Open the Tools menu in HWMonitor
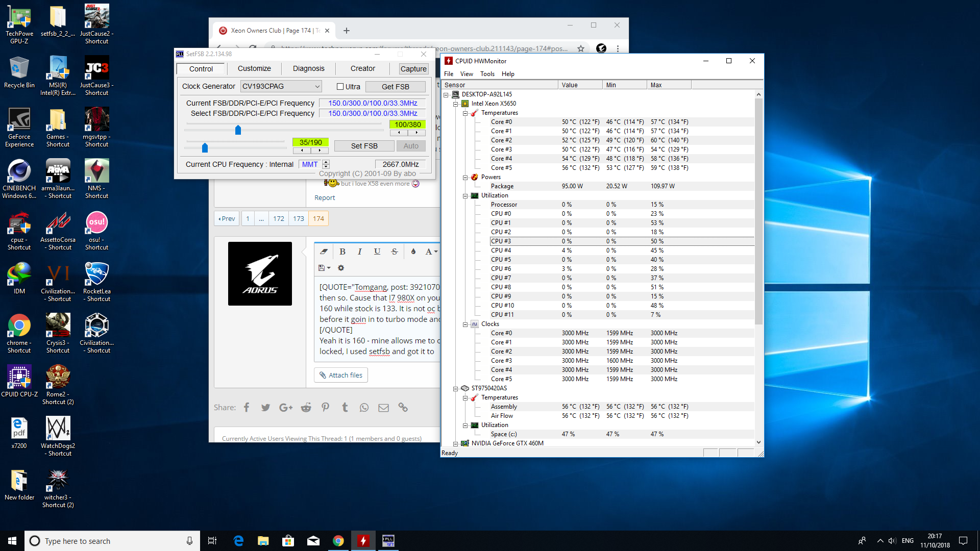This screenshot has height=551, width=980. tap(487, 74)
